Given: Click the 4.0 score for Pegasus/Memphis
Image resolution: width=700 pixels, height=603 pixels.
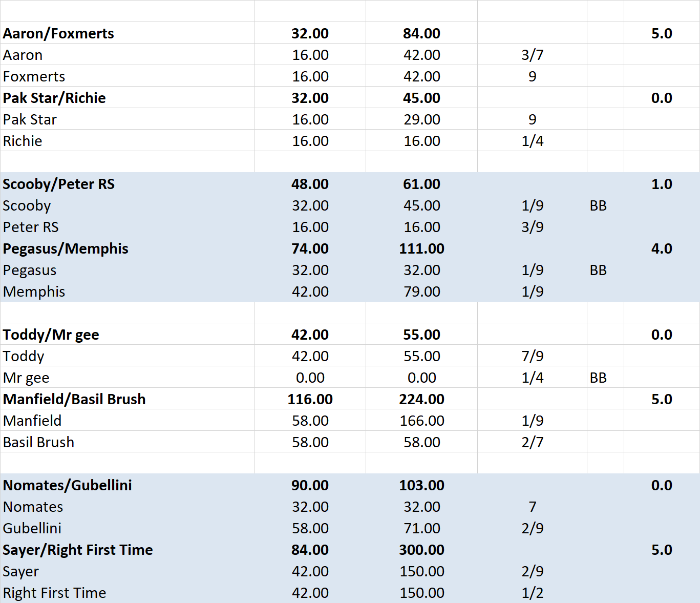Looking at the screenshot, I should (x=661, y=248).
